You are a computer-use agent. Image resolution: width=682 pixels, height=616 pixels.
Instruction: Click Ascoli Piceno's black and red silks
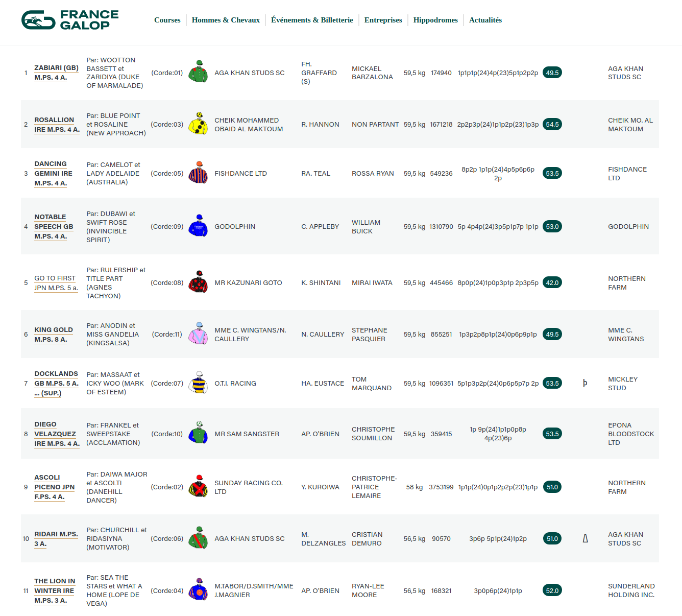coord(198,486)
